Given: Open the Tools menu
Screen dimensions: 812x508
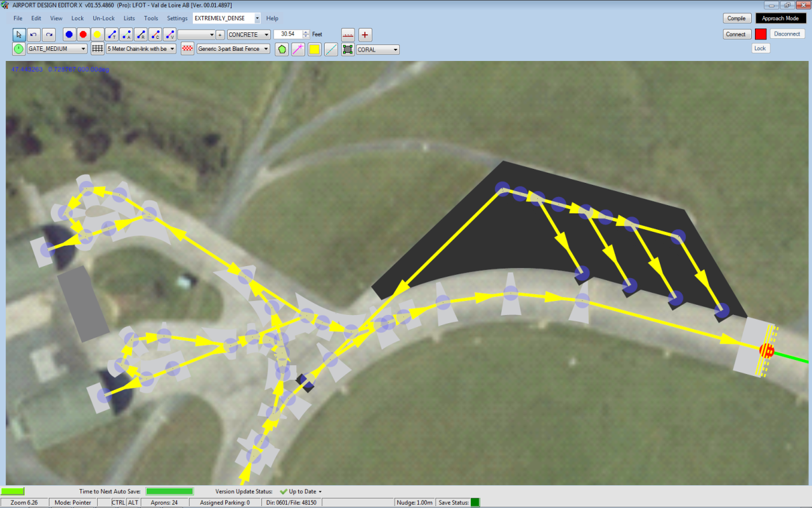Looking at the screenshot, I should point(151,18).
